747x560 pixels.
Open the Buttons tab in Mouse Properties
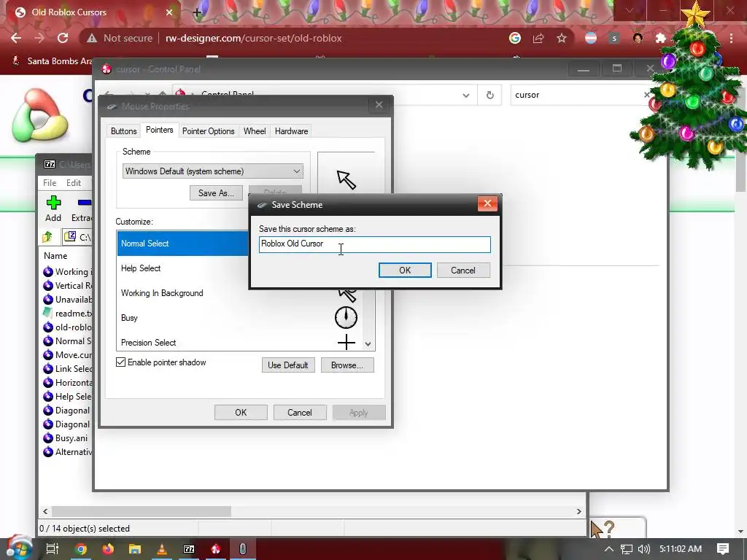pyautogui.click(x=124, y=131)
